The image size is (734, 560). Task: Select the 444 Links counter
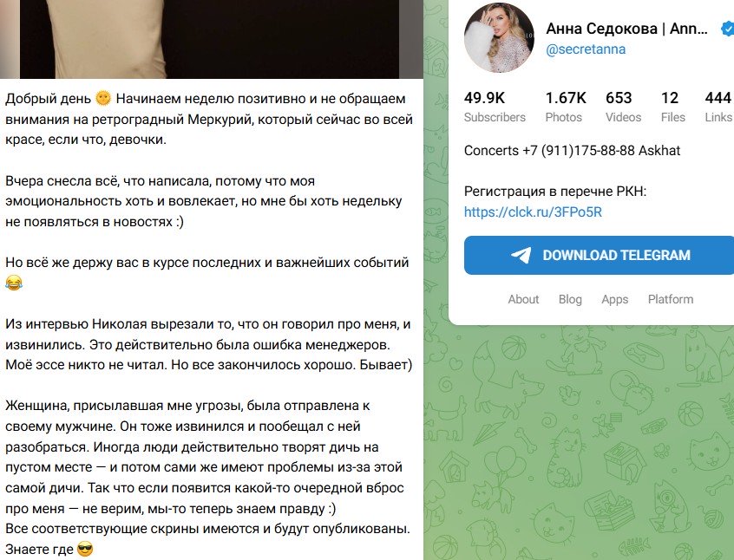(718, 107)
